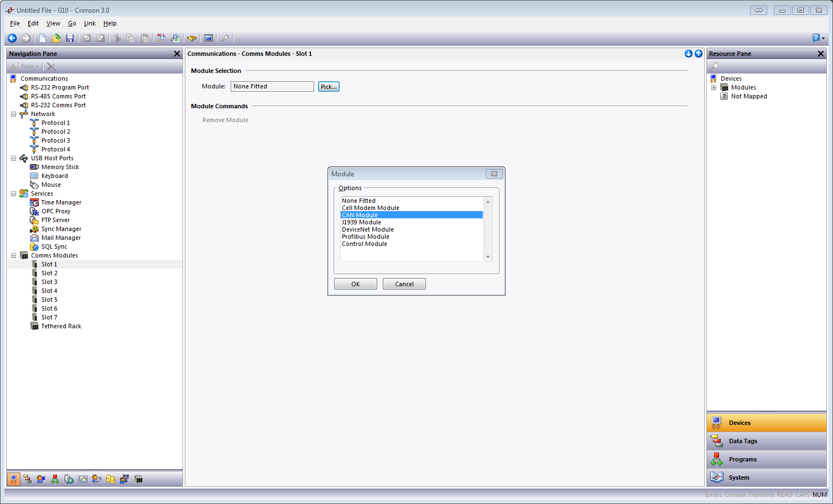Close the Module dialog
Image resolution: width=833 pixels, height=504 pixels.
coord(494,174)
